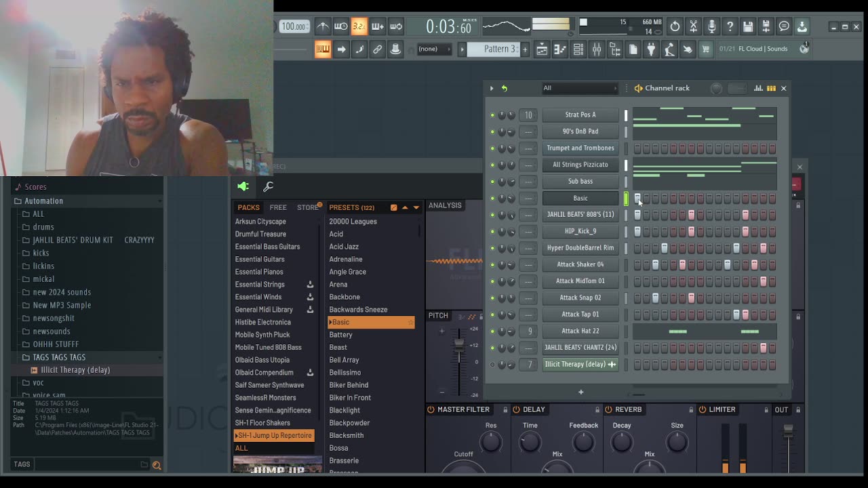Click the Channel rack swing knob
Image resolution: width=868 pixels, height=488 pixels.
coord(716,88)
